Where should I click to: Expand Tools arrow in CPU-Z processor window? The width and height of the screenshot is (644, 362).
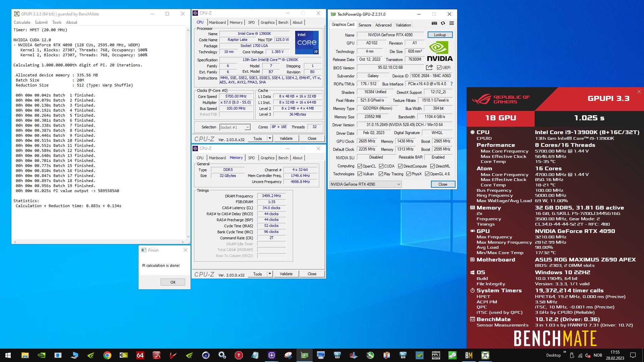coord(269,138)
